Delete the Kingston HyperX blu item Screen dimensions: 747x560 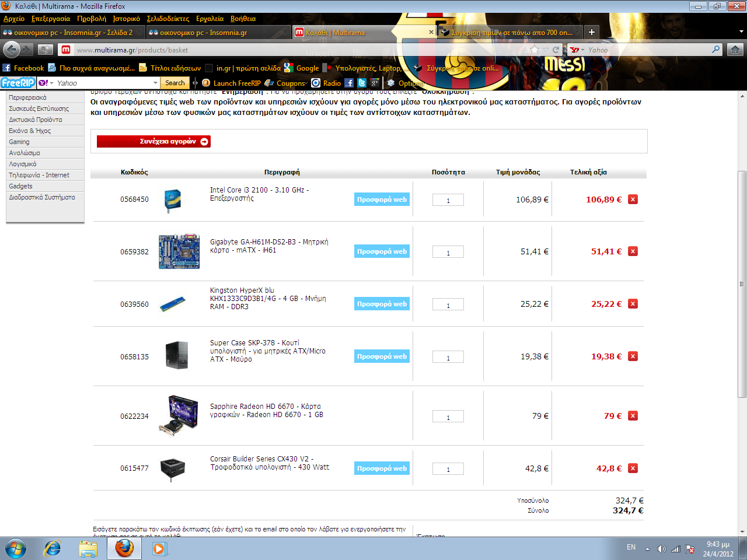pos(633,304)
